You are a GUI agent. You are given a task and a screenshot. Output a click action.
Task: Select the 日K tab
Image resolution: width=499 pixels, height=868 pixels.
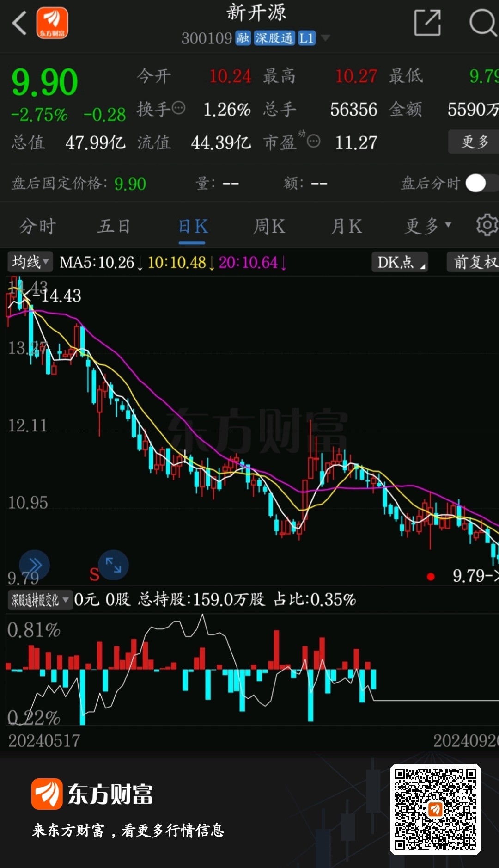193,227
